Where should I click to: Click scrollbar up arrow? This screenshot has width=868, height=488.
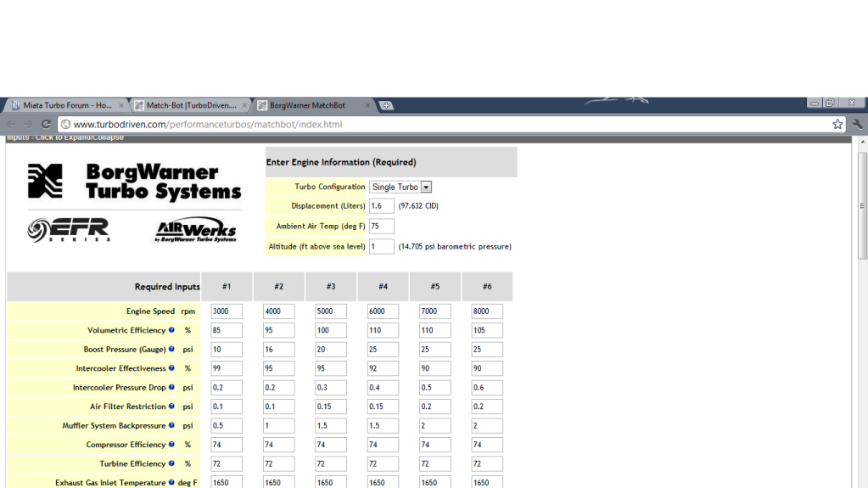pyautogui.click(x=862, y=142)
